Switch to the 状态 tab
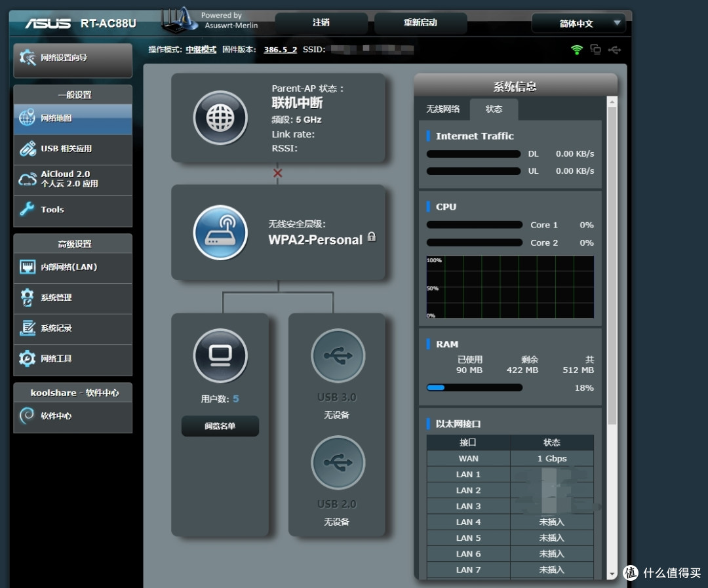The width and height of the screenshot is (708, 588). point(494,109)
